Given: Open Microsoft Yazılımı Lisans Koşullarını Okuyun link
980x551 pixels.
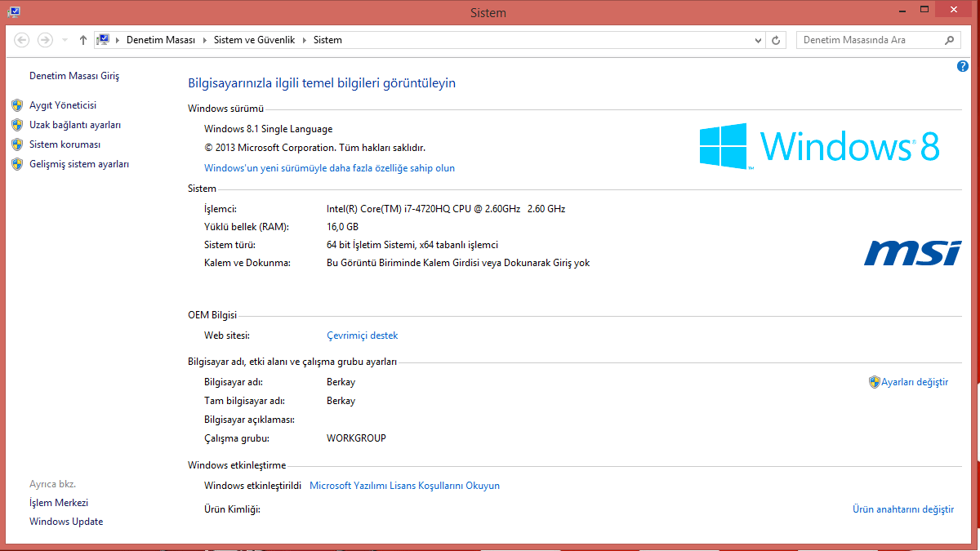Looking at the screenshot, I should click(x=404, y=486).
